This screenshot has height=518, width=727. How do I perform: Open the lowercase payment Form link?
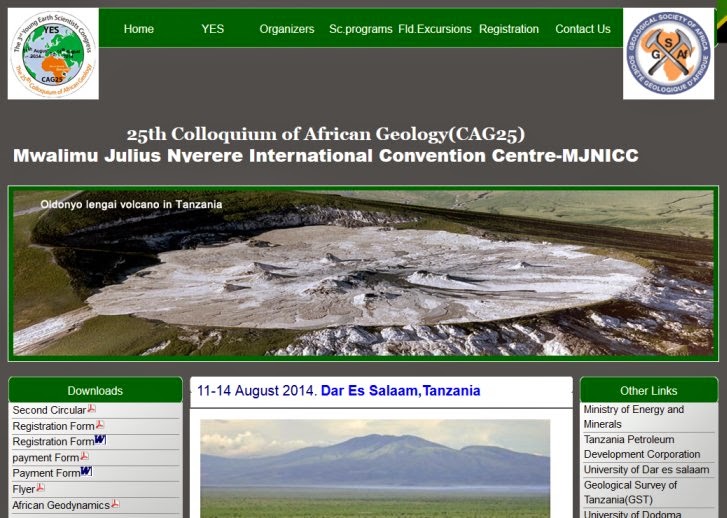pos(46,458)
